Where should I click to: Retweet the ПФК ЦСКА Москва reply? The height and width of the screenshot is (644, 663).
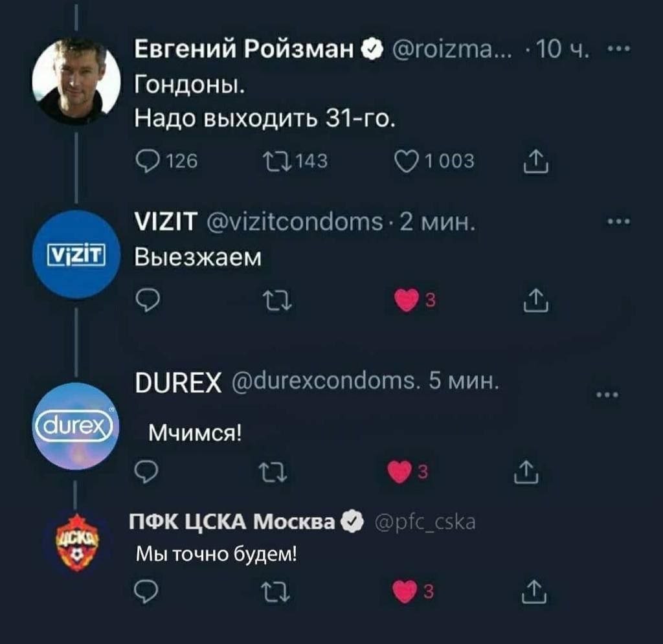(x=275, y=592)
